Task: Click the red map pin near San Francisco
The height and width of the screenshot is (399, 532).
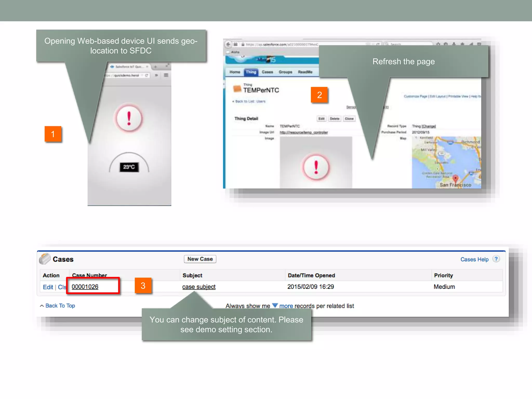Action: coord(455,178)
